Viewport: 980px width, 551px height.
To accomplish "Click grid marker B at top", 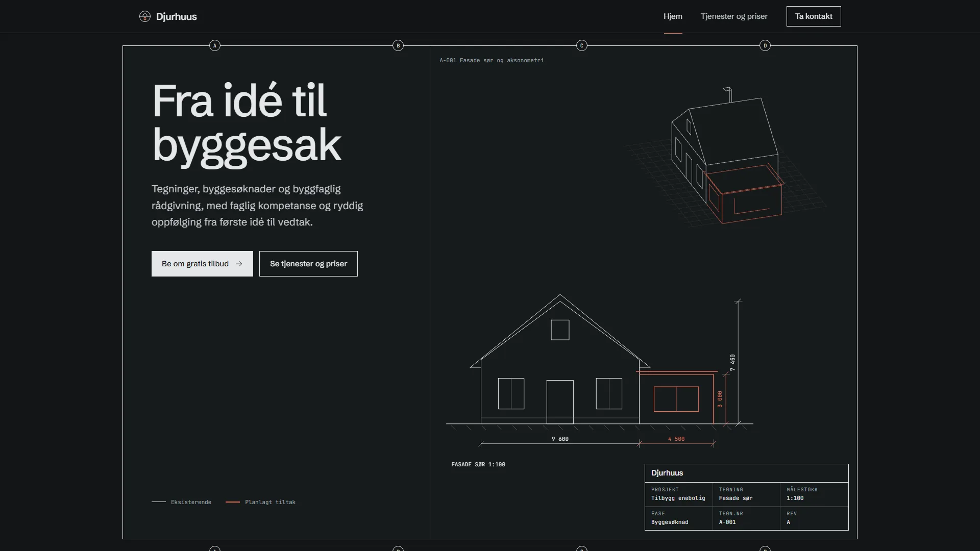I will tap(398, 45).
